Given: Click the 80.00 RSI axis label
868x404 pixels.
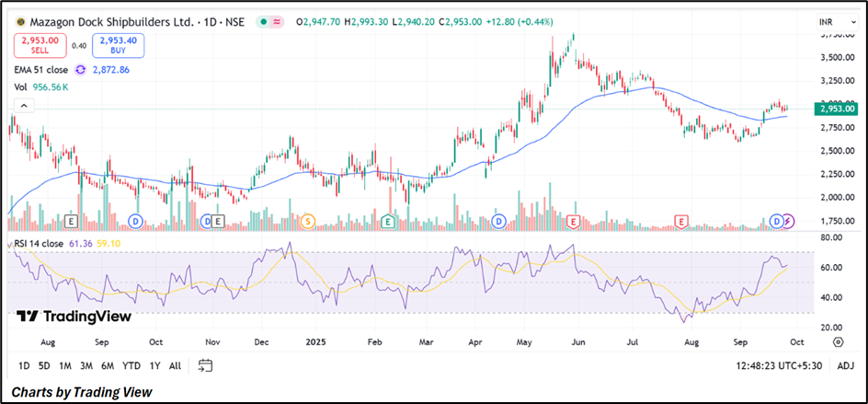Looking at the screenshot, I should [x=831, y=237].
